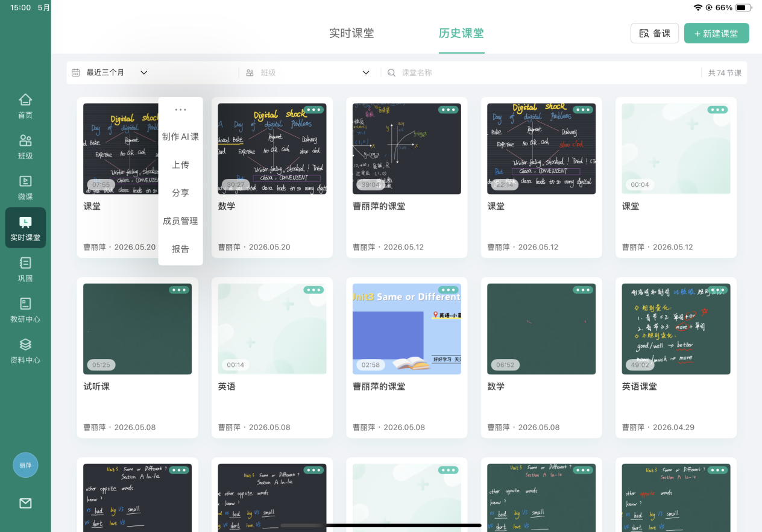Screen dimensions: 762x532
Task: Open the 07:55 课堂 thumbnail
Action: tap(121, 149)
